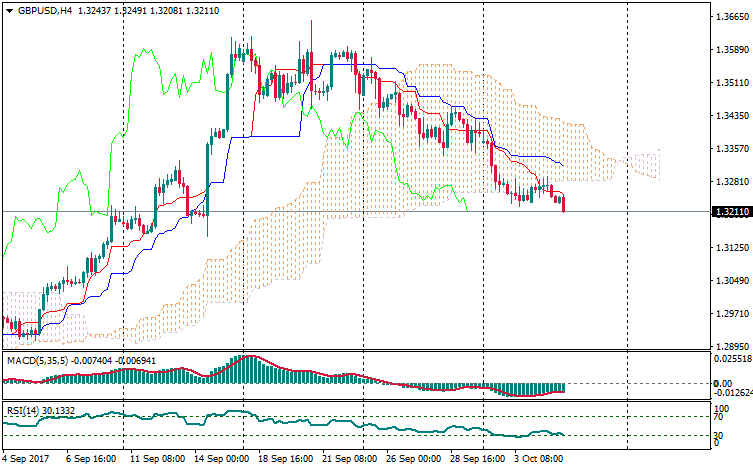This screenshot has height=470, width=753.
Task: Click the triangle icon beside the GBPUSD,H4 title
Action: pos(8,10)
